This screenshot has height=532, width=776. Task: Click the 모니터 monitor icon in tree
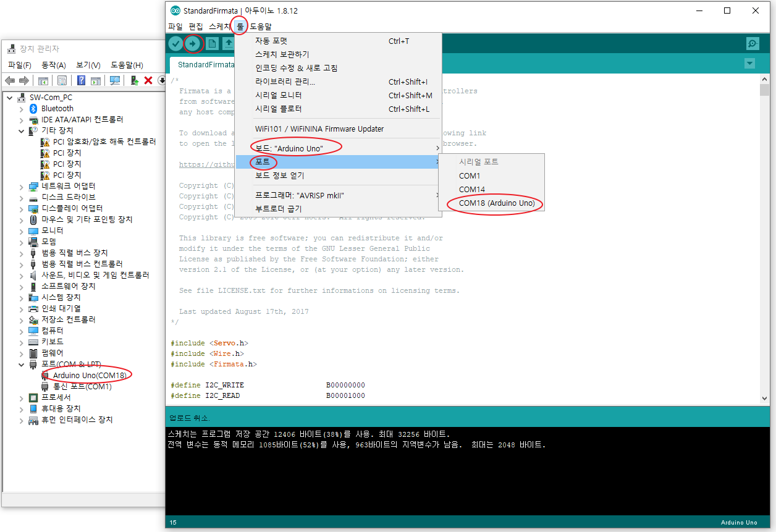click(33, 230)
